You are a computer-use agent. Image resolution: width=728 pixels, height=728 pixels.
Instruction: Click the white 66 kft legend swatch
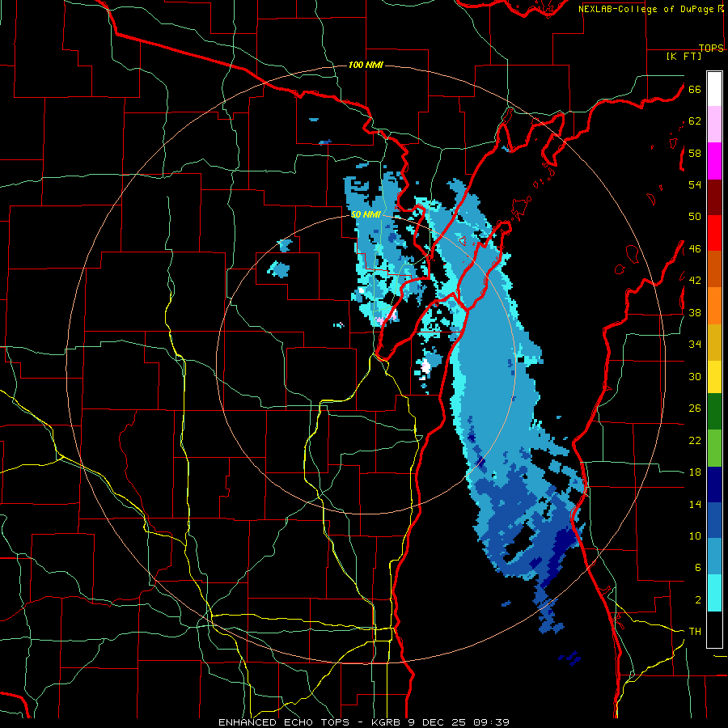coord(714,89)
